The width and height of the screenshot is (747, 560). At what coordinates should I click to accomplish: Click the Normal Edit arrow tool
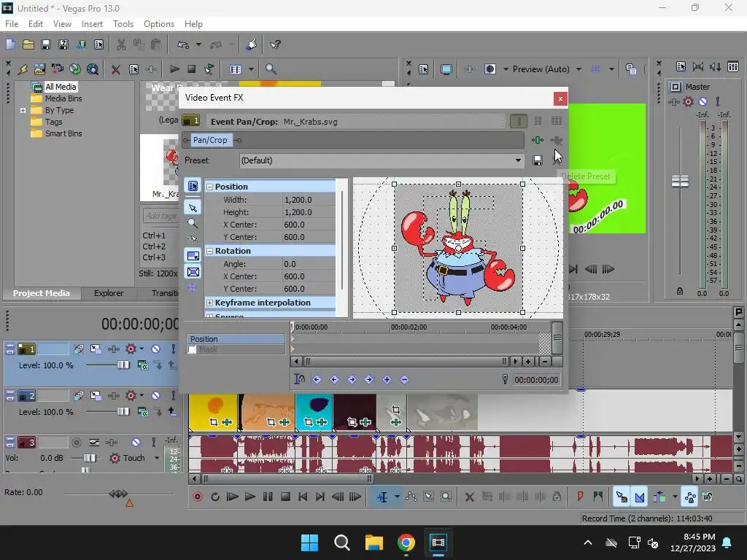point(193,208)
